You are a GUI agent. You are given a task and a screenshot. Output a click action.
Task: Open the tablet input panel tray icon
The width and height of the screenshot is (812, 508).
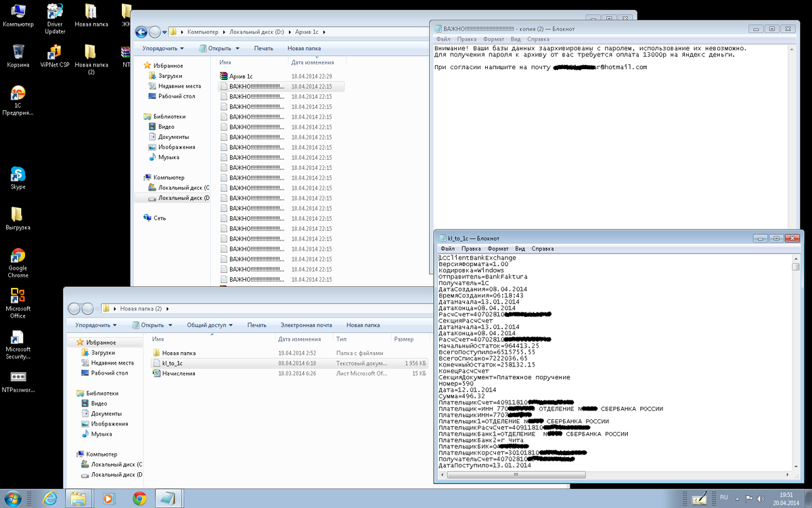700,498
